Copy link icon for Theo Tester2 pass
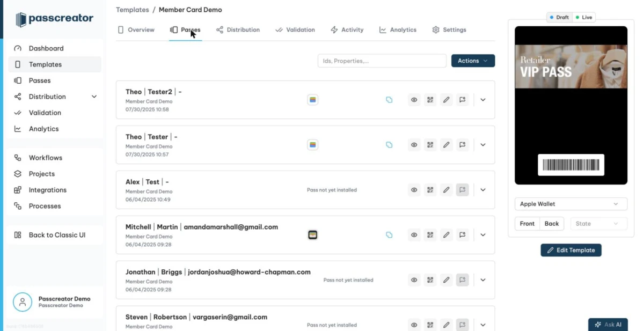 pos(389,100)
